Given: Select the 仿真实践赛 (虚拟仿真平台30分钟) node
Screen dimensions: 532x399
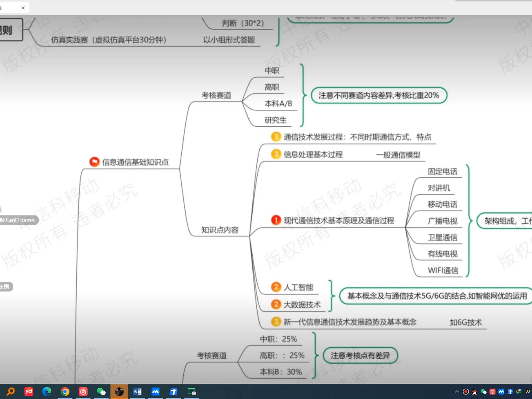Looking at the screenshot, I should (109, 40).
